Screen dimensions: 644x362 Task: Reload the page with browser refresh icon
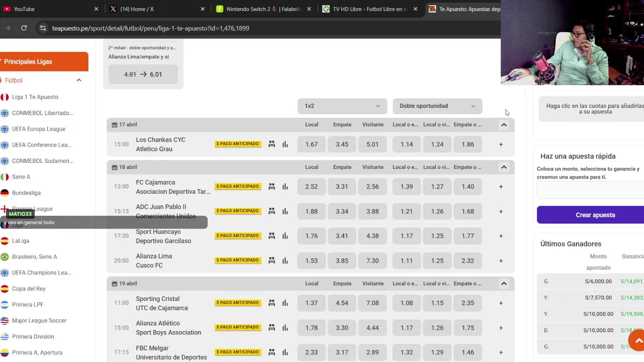[x=24, y=28]
